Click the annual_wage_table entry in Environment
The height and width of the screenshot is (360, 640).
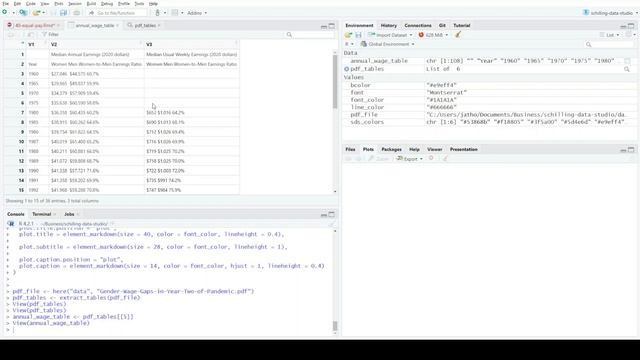(379, 61)
